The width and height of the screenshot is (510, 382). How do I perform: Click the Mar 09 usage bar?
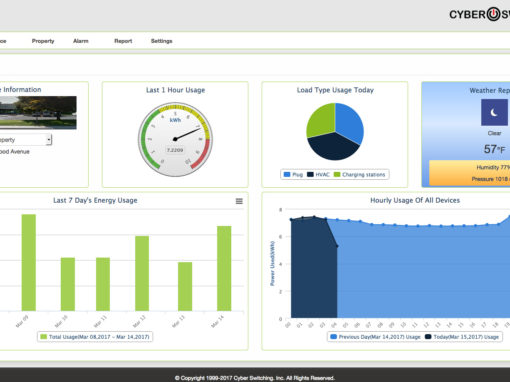(29, 262)
